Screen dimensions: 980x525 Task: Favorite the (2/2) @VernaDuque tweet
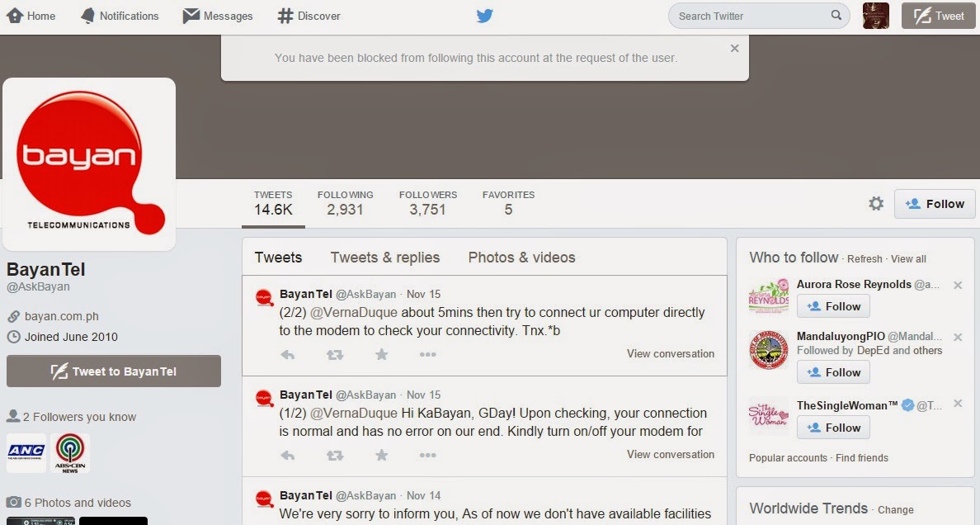[x=381, y=355]
